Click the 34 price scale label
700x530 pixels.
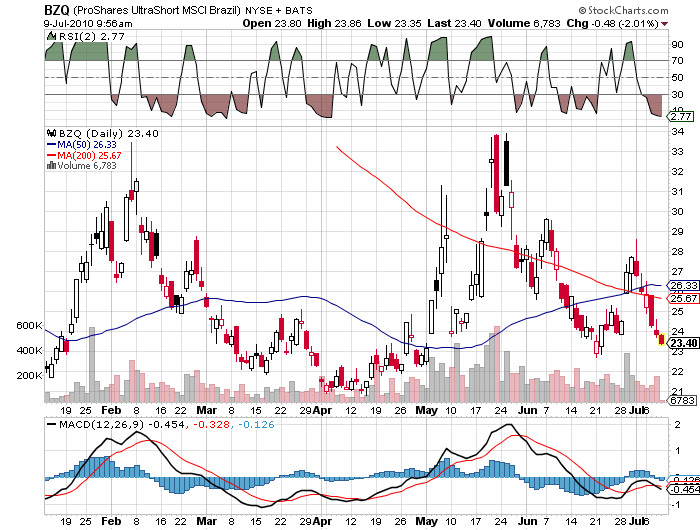(677, 131)
